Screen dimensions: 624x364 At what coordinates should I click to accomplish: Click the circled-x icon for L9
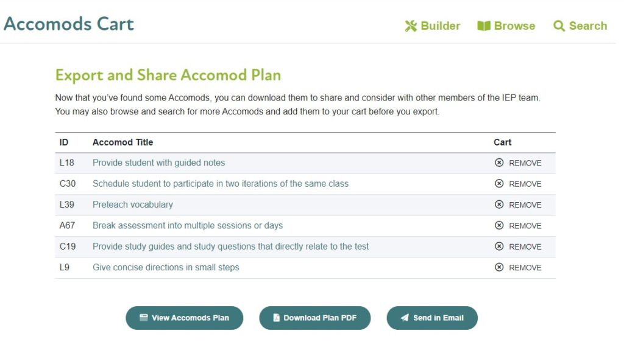tap(498, 267)
